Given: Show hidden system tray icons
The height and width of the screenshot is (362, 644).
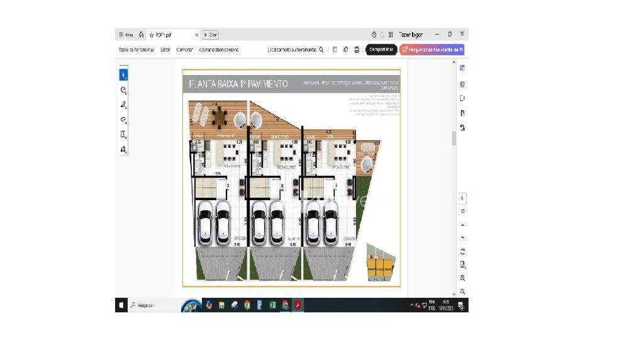Looking at the screenshot, I should (412, 305).
